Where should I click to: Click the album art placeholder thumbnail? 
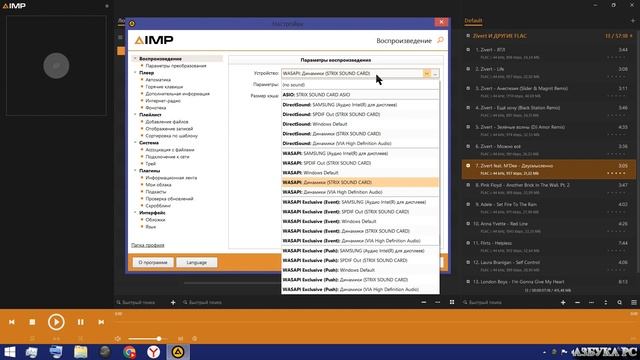56,65
